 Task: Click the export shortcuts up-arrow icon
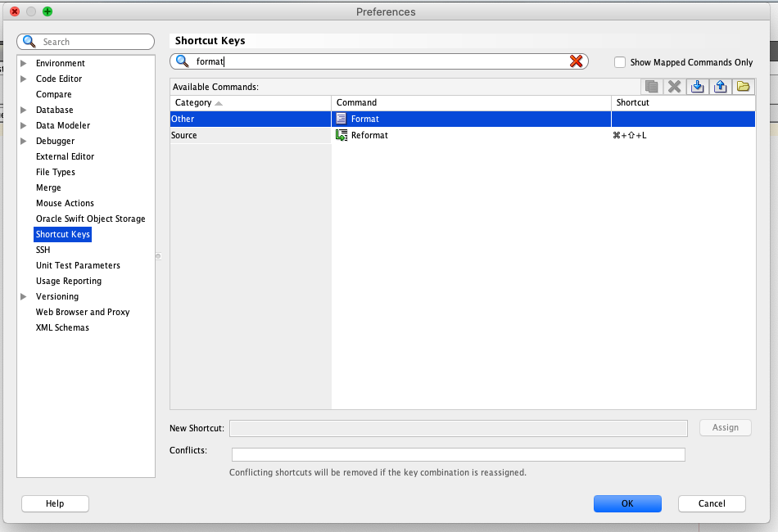coord(720,87)
